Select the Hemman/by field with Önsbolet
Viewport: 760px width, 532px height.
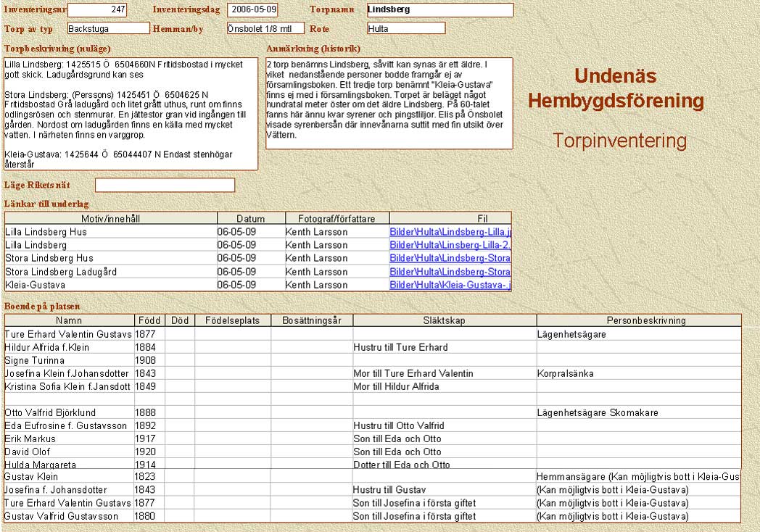pos(264,28)
